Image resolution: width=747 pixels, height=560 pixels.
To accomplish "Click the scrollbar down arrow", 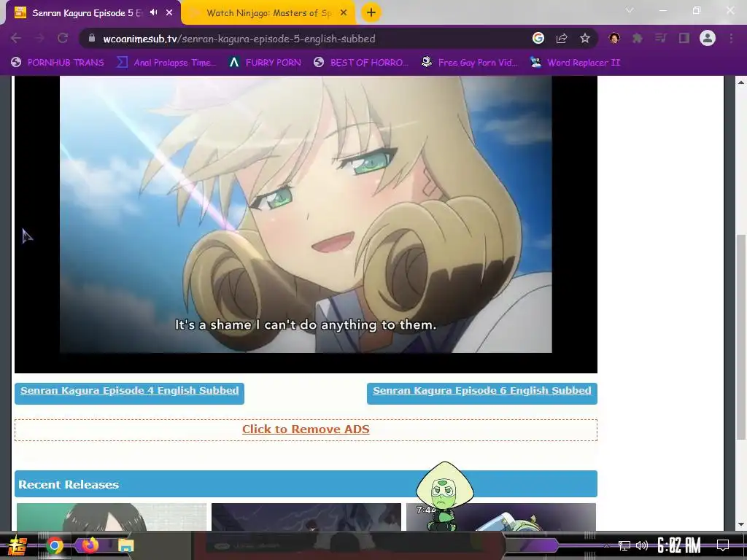I will click(741, 525).
